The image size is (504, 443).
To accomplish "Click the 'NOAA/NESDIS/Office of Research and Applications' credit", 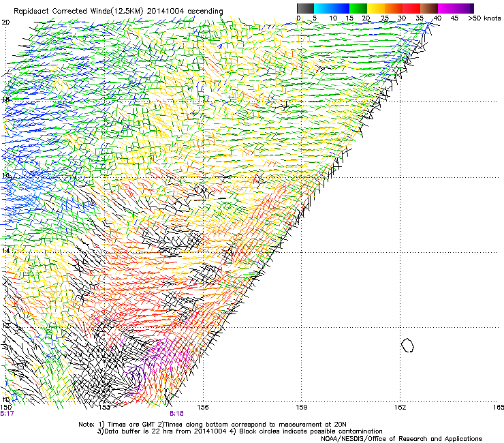I will point(401,438).
